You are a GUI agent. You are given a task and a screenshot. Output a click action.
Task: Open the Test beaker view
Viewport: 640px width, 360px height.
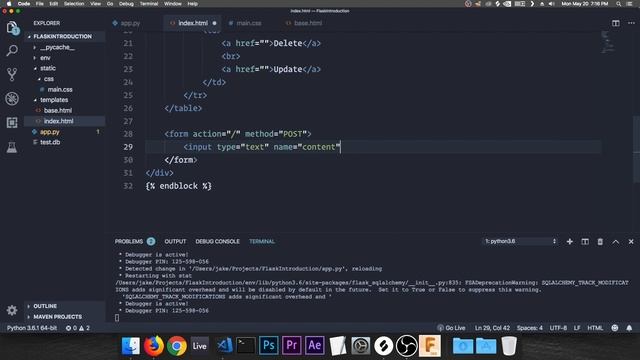click(12, 147)
